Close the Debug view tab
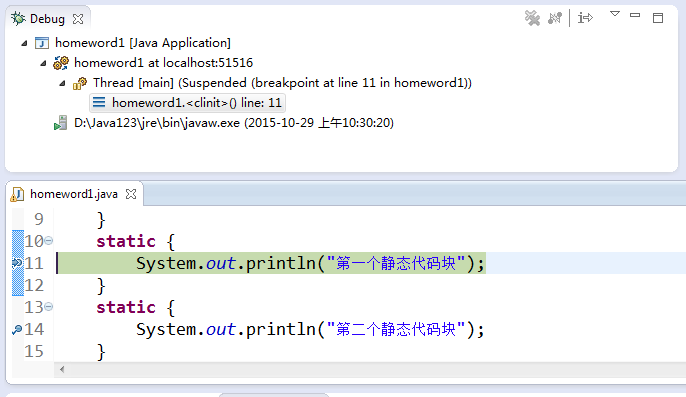686x397 pixels. point(78,19)
